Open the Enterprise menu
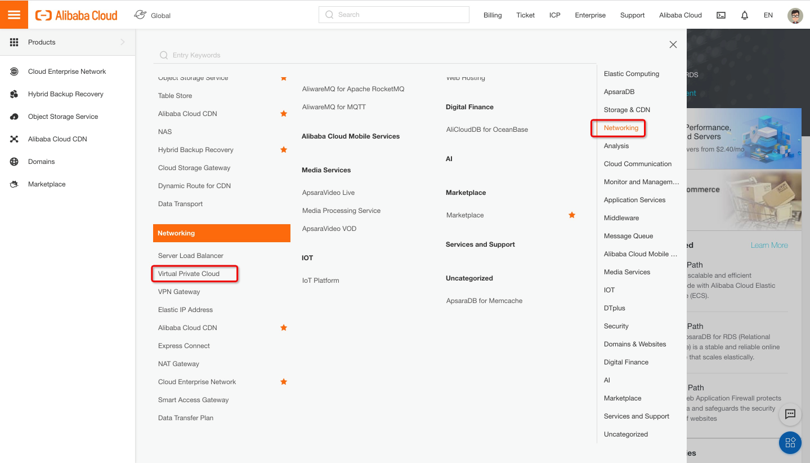The image size is (810, 463). click(x=590, y=15)
